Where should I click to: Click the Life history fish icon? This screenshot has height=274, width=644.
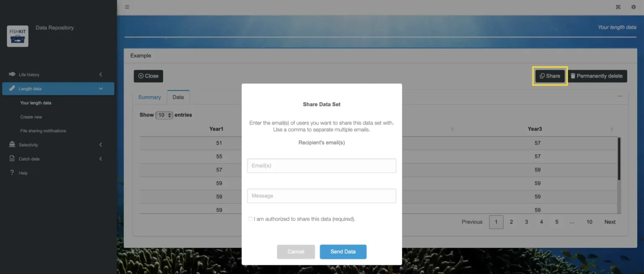[12, 74]
